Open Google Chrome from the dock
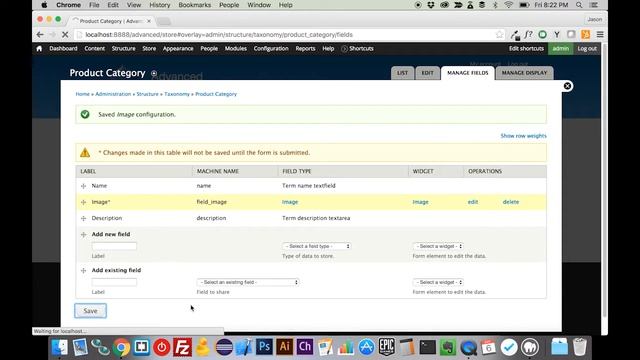Image resolution: width=640 pixels, height=360 pixels. pos(121,347)
